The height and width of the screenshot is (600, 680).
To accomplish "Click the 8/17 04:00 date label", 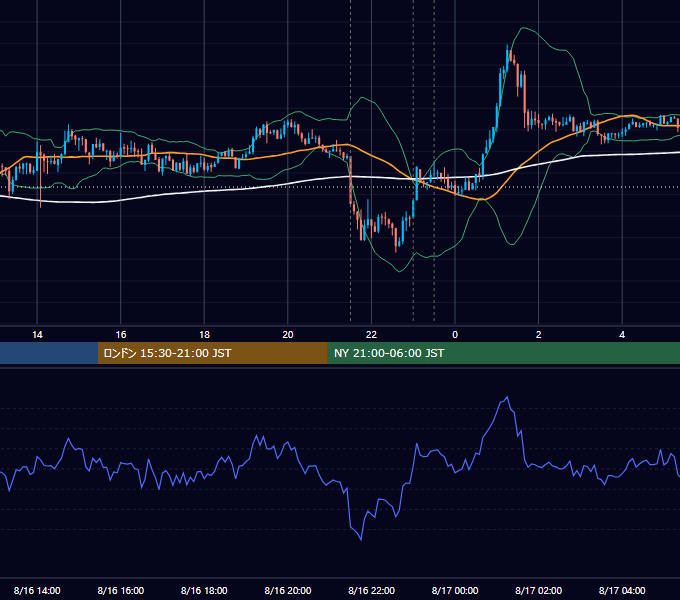I will 622,590.
